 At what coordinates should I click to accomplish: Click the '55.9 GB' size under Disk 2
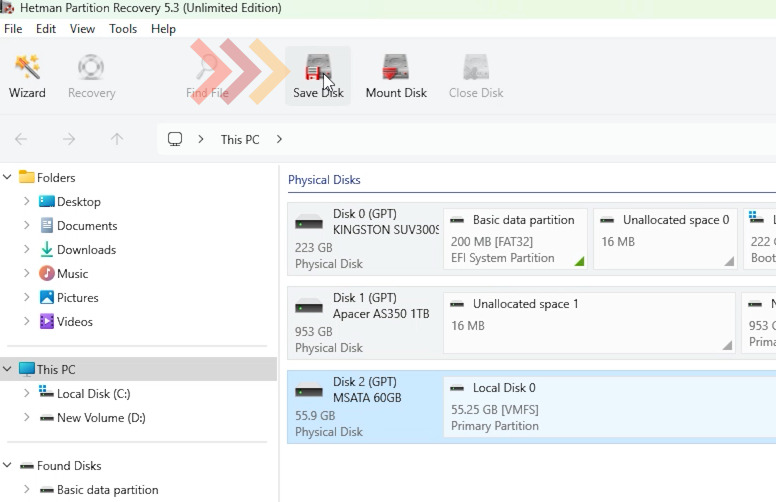click(315, 416)
